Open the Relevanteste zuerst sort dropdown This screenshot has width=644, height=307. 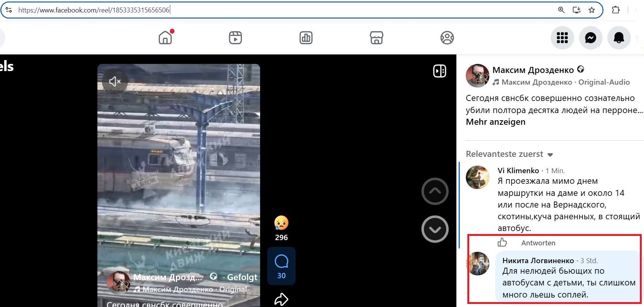click(509, 154)
